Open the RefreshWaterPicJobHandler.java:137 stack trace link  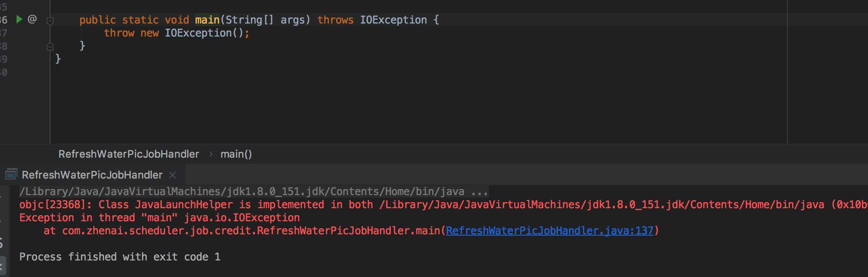[549, 230]
